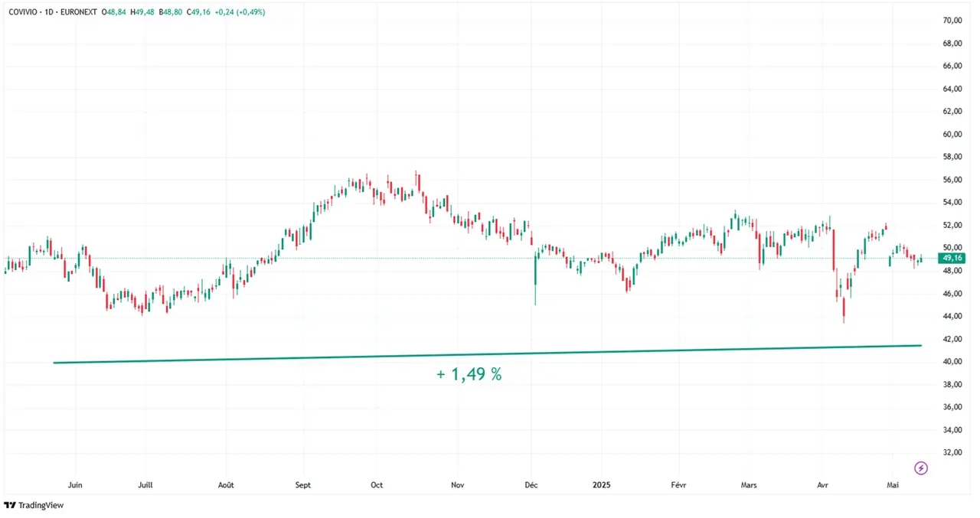Click the 32,00 price scale value
This screenshot has width=980, height=518.
click(952, 453)
